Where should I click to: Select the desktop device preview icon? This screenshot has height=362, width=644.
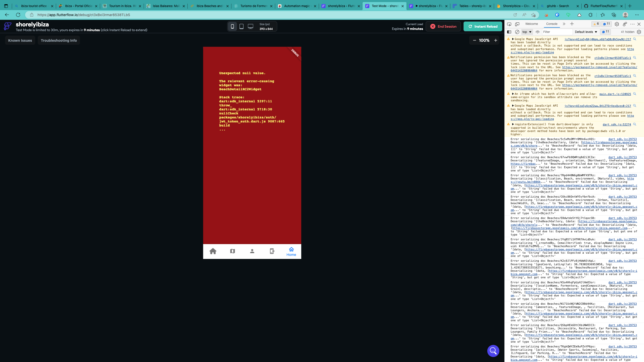click(250, 26)
